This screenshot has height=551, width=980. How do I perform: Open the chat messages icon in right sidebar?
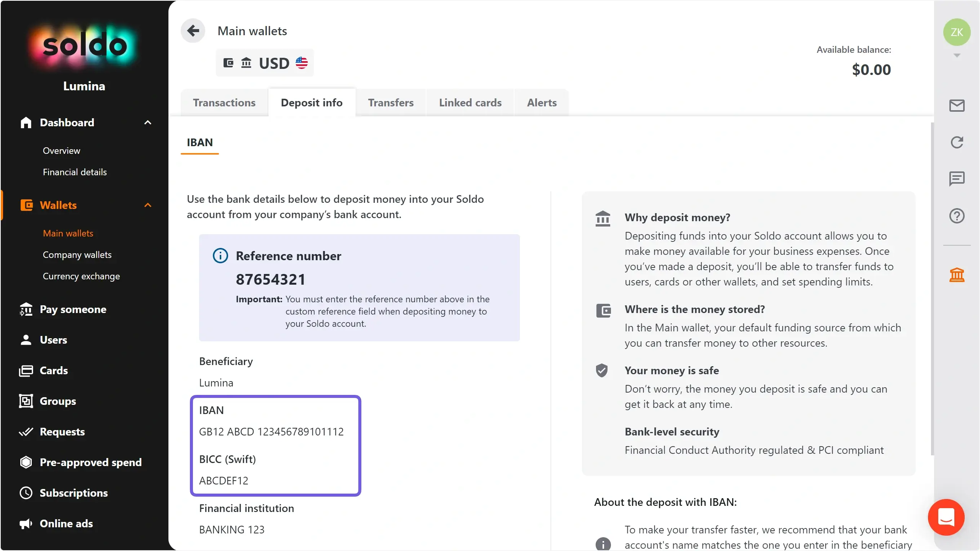(x=957, y=179)
